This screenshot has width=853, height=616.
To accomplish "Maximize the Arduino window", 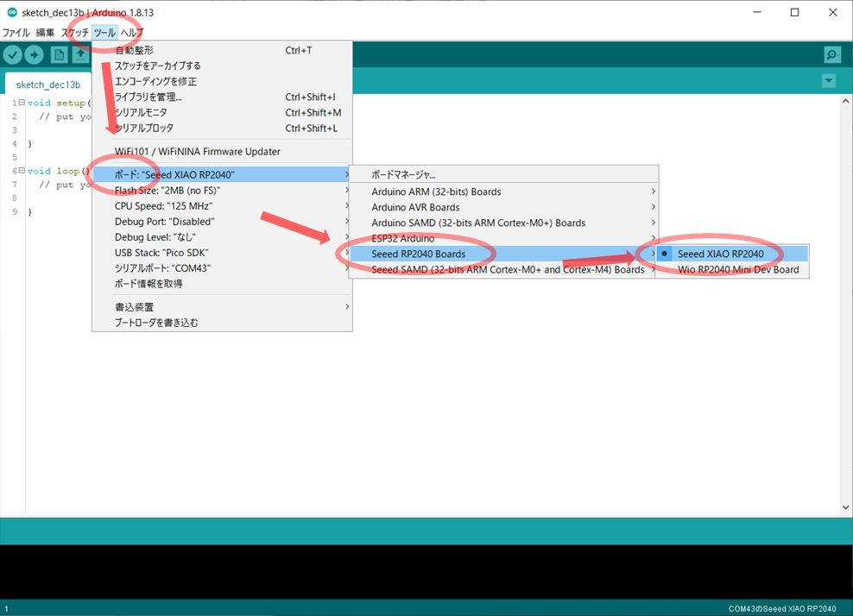I will pos(795,12).
